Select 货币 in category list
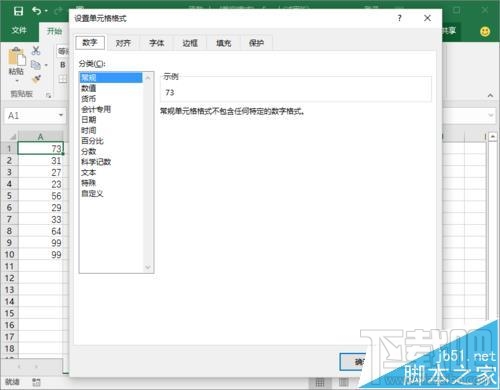 [x=111, y=99]
